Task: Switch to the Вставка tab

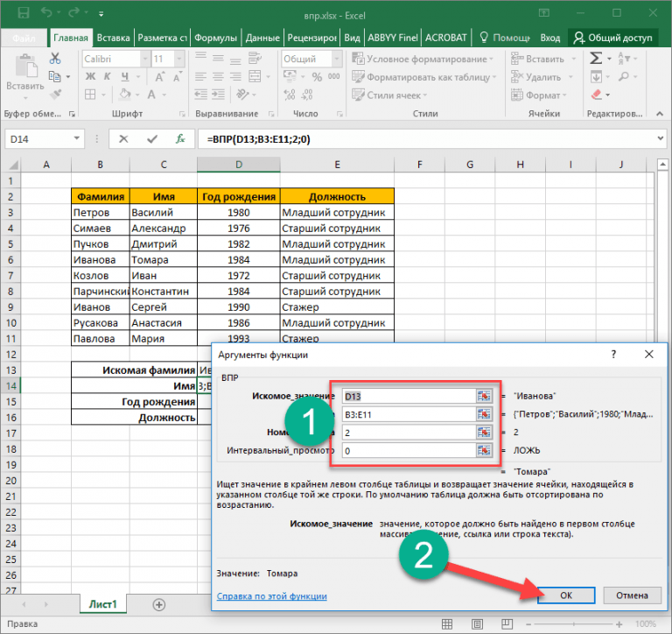Action: coord(113,38)
